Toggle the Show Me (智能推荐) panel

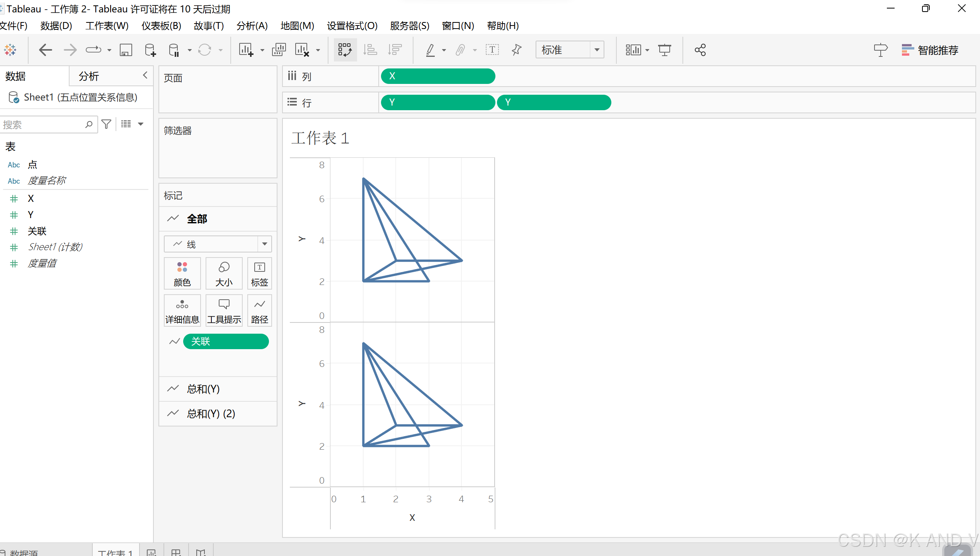(x=930, y=50)
